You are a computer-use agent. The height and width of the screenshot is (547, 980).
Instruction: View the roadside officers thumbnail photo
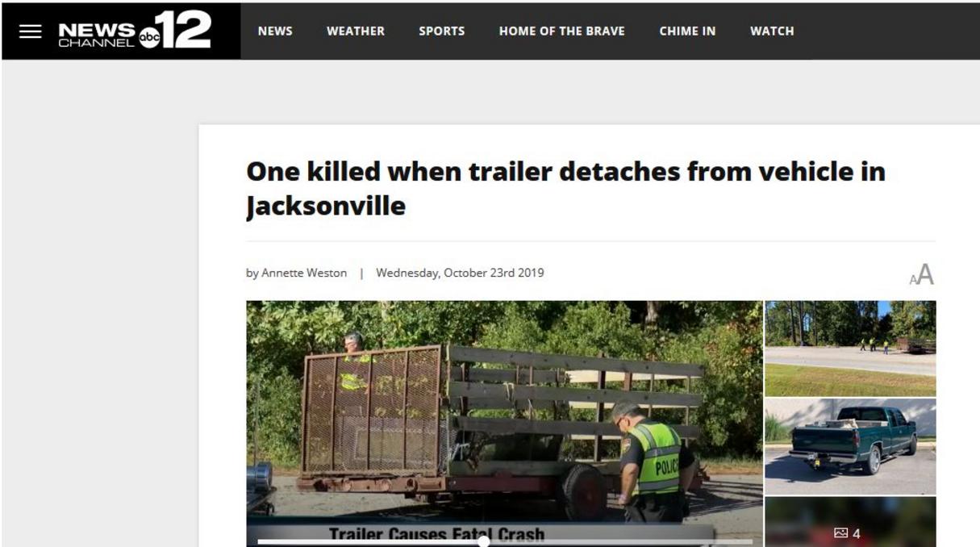click(850, 349)
